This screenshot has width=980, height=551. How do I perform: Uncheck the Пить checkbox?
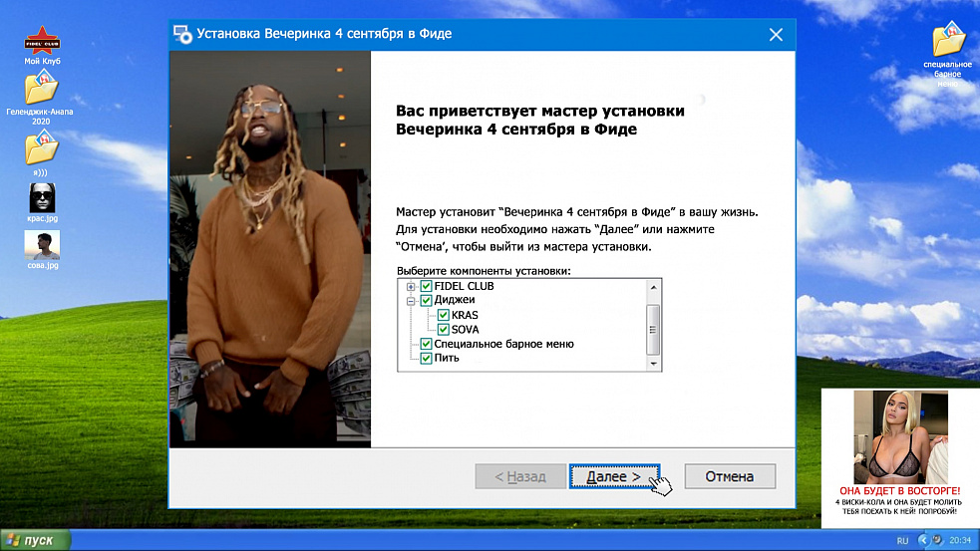(x=427, y=358)
